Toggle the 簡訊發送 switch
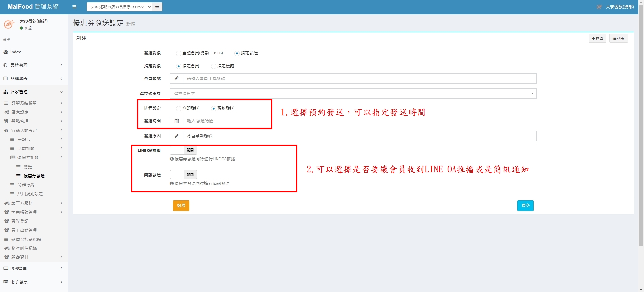Viewport: 644px width, 292px height. [183, 174]
